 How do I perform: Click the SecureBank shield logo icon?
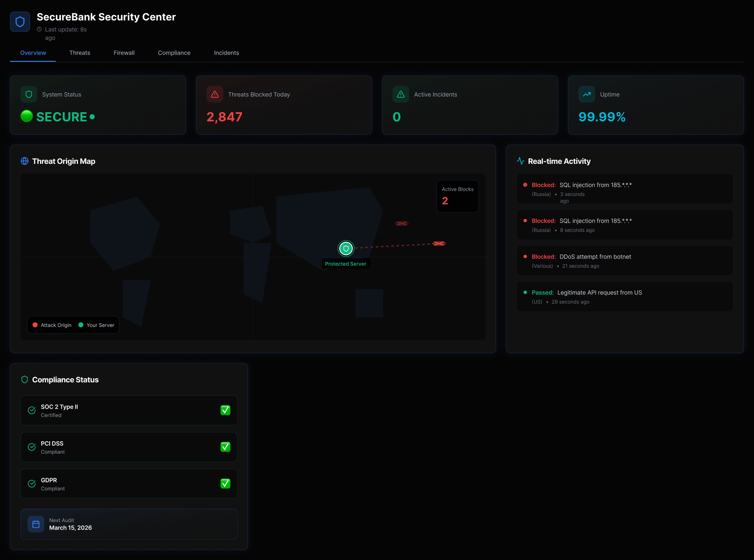[x=20, y=22]
